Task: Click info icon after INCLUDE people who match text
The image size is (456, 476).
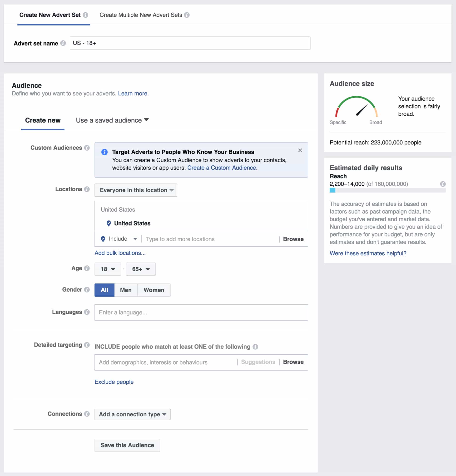Action: (x=255, y=347)
